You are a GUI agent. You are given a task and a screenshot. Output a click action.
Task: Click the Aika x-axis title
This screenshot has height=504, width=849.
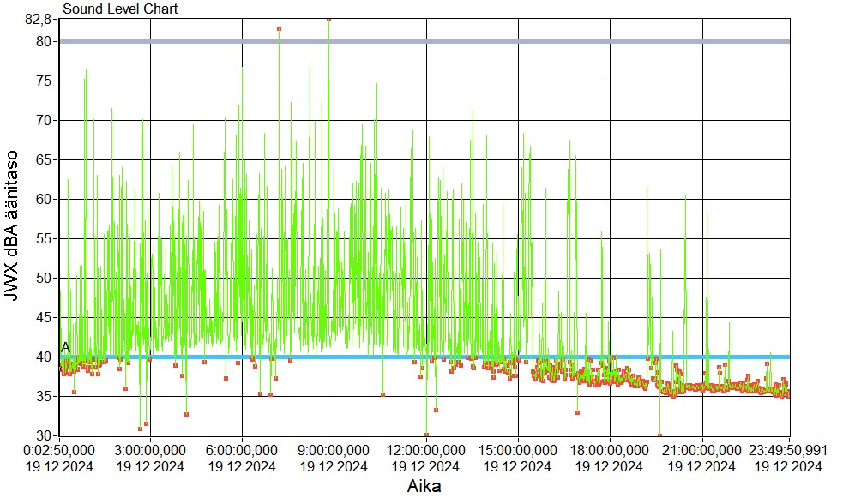tap(424, 486)
